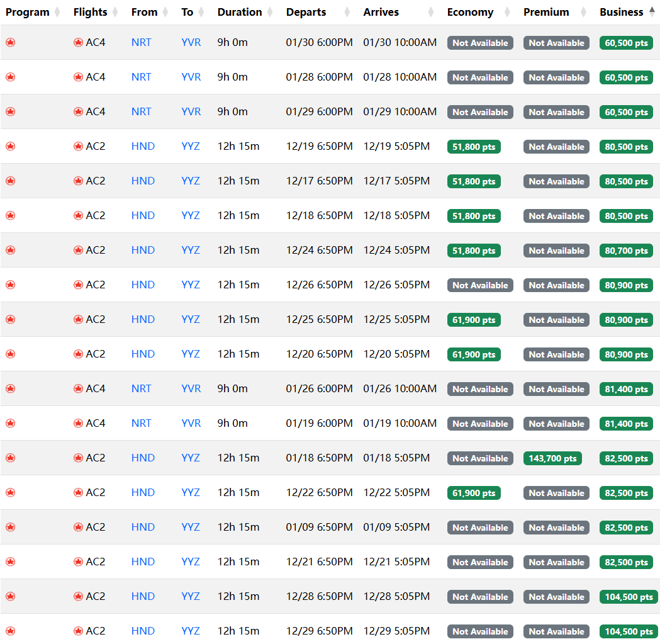
Task: Select the 143,700 pts Premium fare
Action: tap(552, 458)
